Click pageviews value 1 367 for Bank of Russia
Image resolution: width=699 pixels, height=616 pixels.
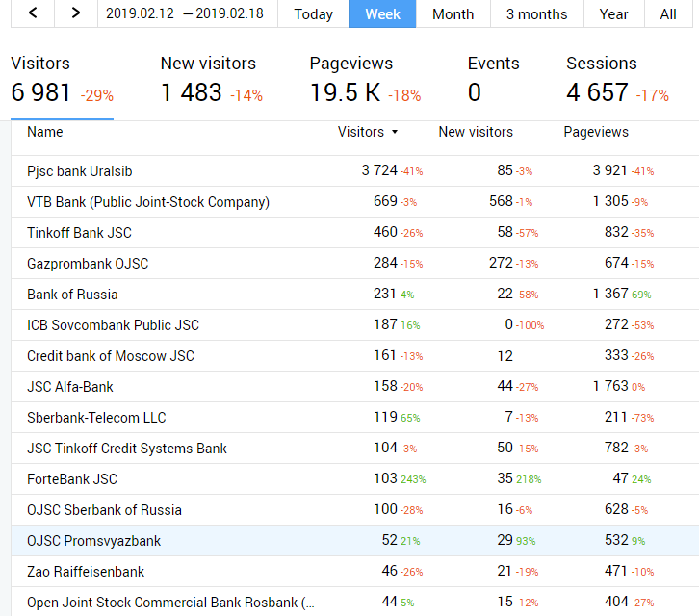point(610,294)
